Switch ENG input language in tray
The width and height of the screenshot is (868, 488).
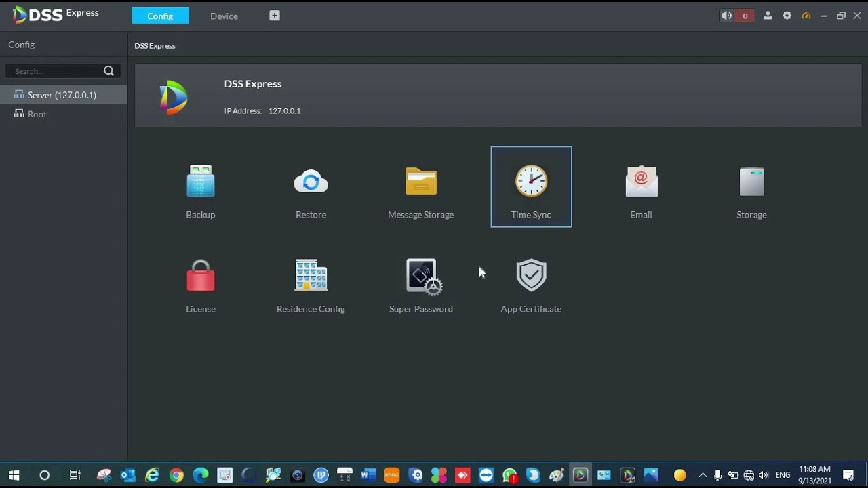point(783,475)
